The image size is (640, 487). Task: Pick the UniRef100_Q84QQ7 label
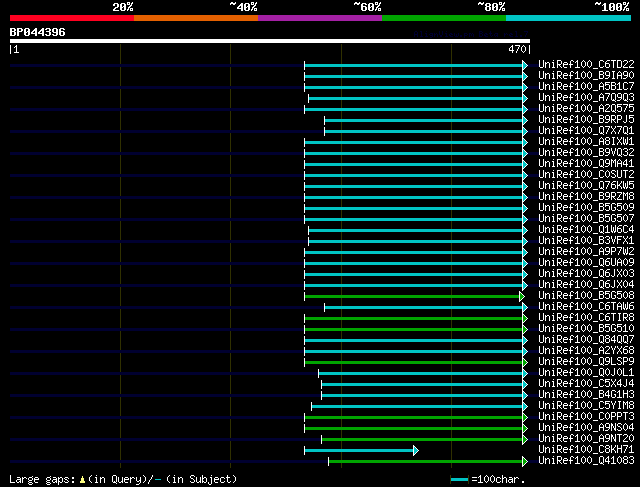pos(586,340)
